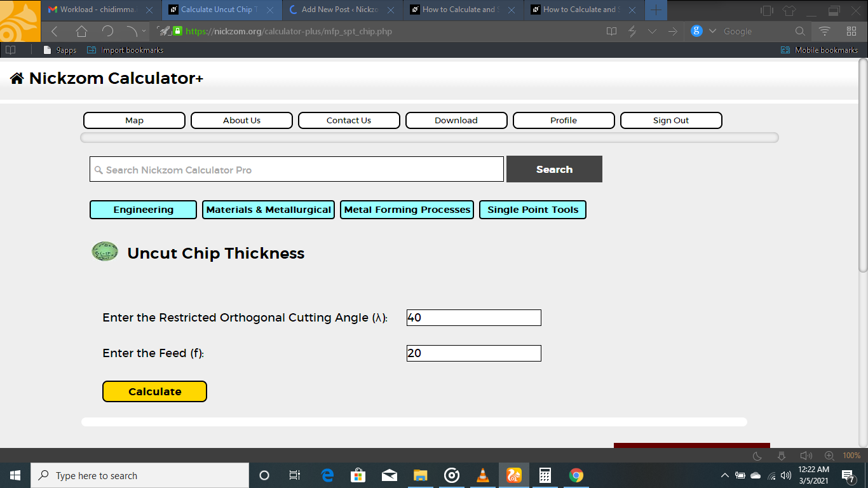Open the search engine selector dropdown
Viewport: 868px width, 488px height.
(x=712, y=31)
